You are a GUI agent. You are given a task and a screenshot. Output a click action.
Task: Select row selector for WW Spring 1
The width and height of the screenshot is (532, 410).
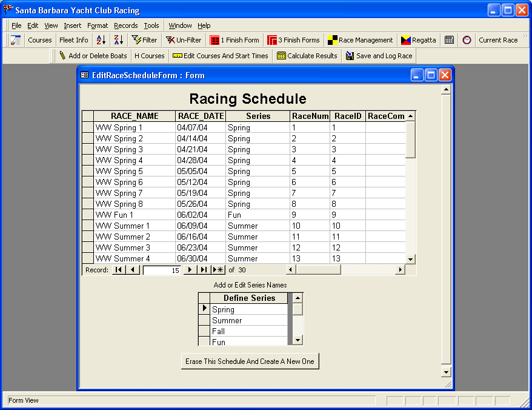[x=88, y=127]
